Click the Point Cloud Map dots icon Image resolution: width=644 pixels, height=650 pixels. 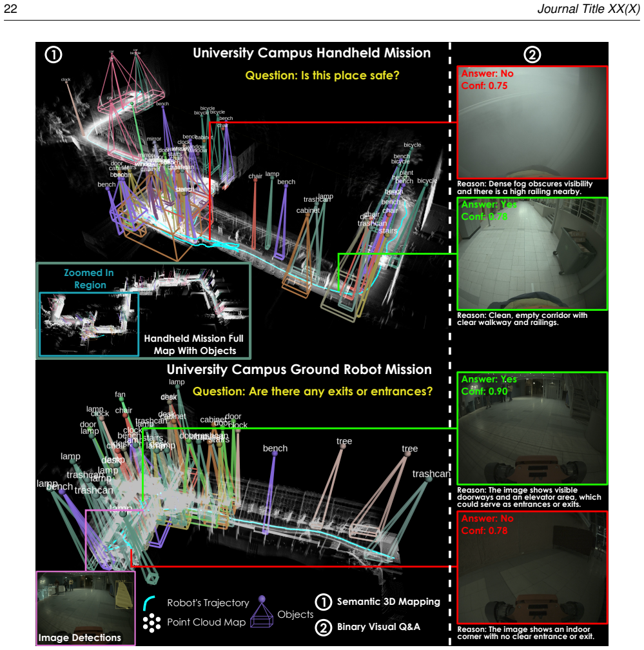[151, 623]
